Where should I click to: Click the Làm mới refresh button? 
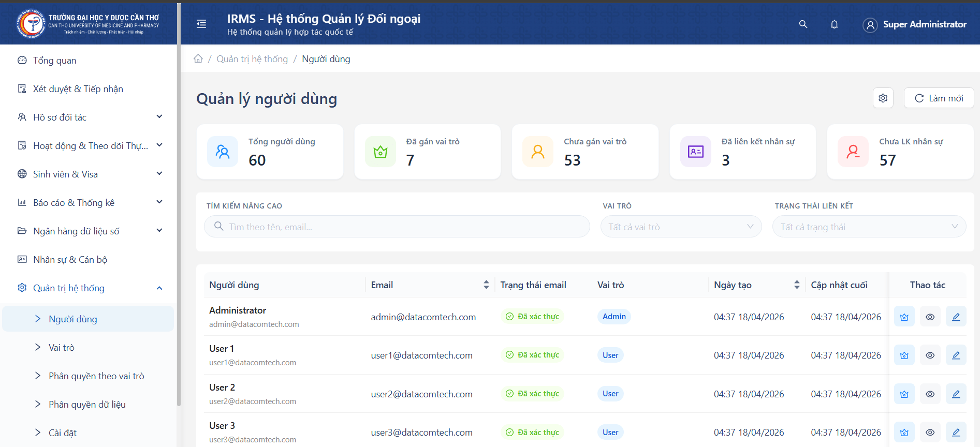click(938, 98)
